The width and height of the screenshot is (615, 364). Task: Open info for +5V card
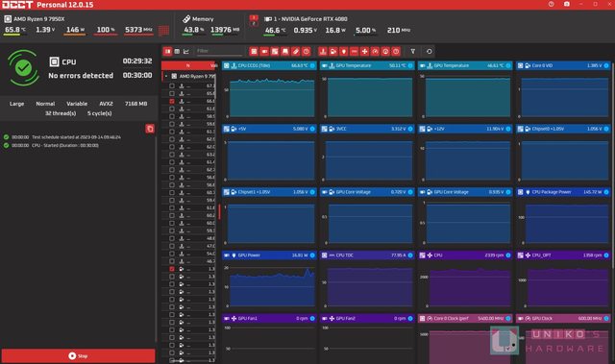pos(312,129)
